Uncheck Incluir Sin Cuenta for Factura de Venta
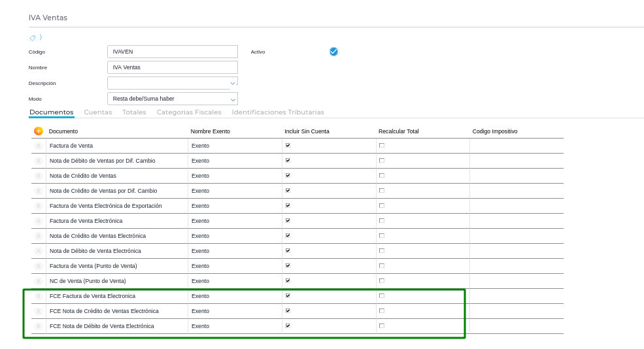The width and height of the screenshot is (644, 349). 288,146
